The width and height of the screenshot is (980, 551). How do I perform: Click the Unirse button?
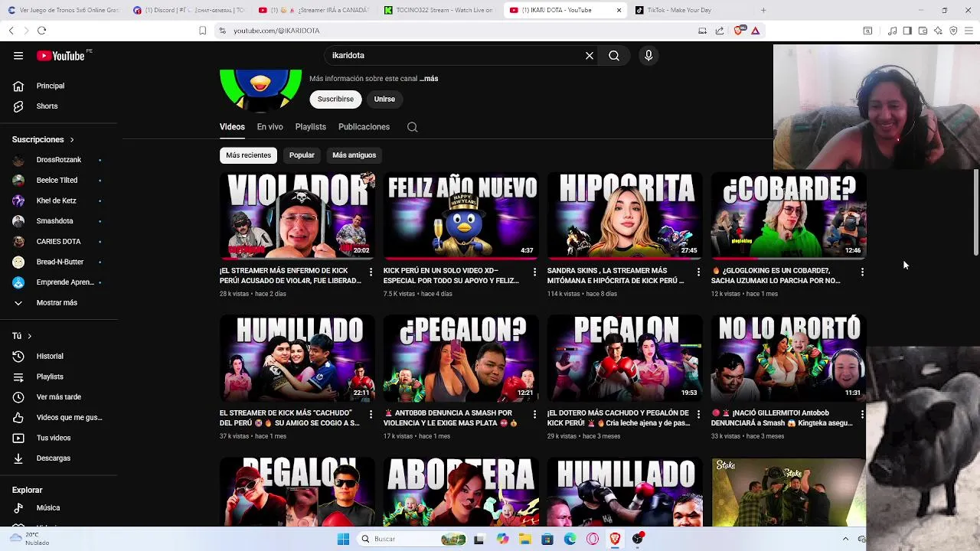coord(384,99)
